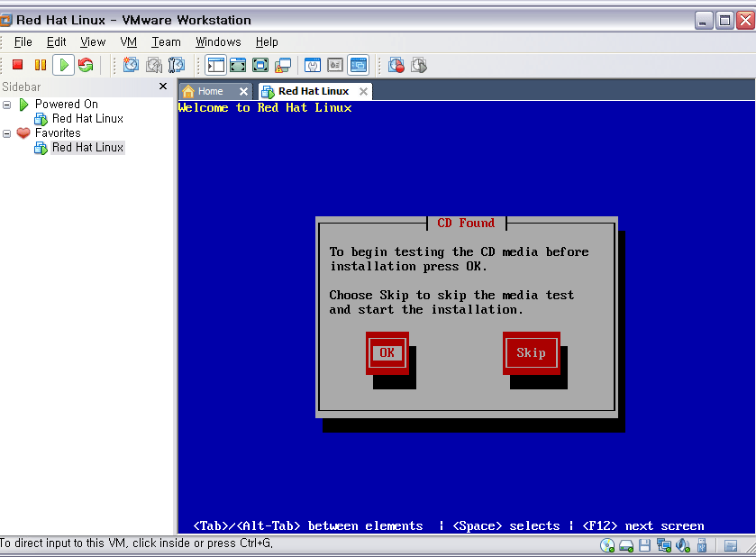Click the Powered On tree label
756x557 pixels.
(x=66, y=105)
